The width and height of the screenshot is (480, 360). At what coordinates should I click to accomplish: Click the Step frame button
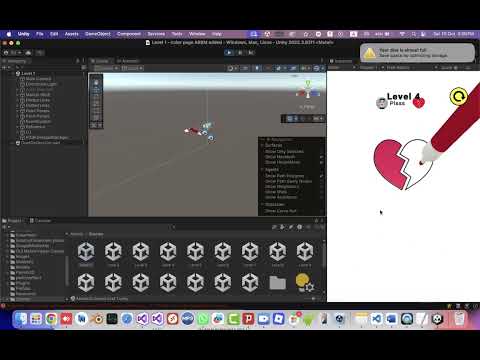pyautogui.click(x=251, y=52)
